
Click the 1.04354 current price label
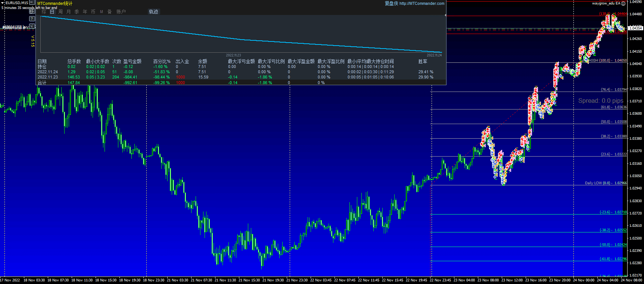(635, 28)
